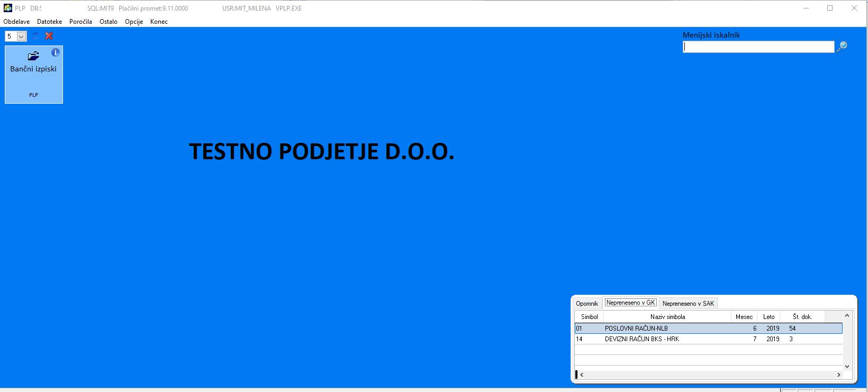This screenshot has width=868, height=392.
Task: Click the blue refresh arrows icon
Action: pos(35,36)
